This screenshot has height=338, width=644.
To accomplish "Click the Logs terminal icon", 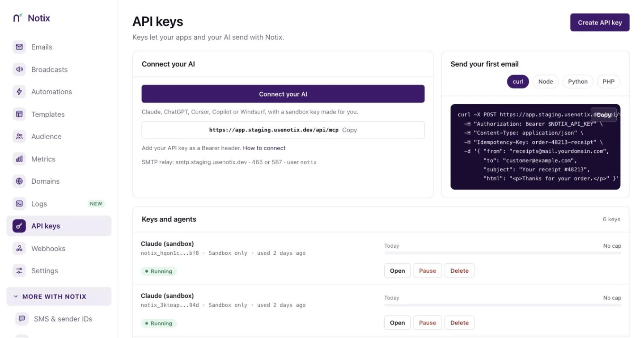I will point(19,203).
